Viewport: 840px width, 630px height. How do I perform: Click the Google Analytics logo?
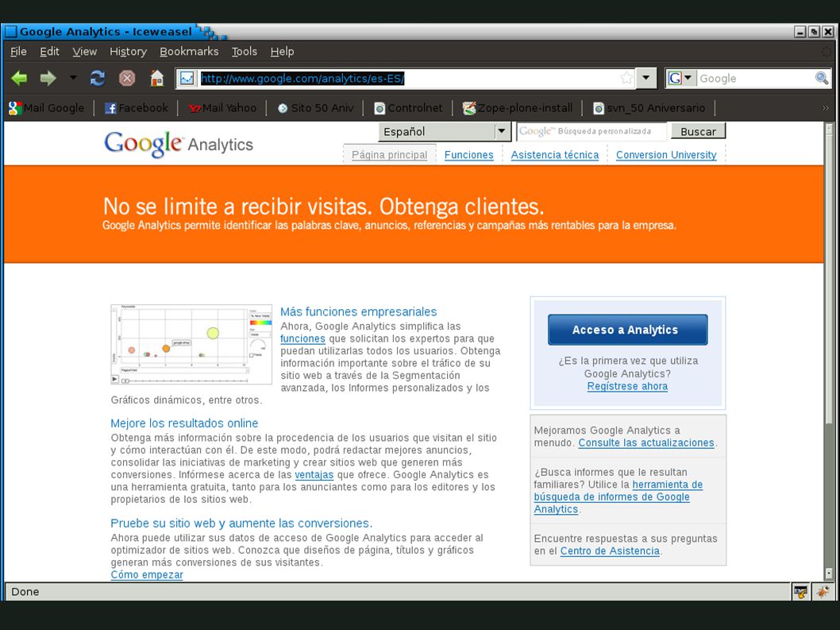179,145
